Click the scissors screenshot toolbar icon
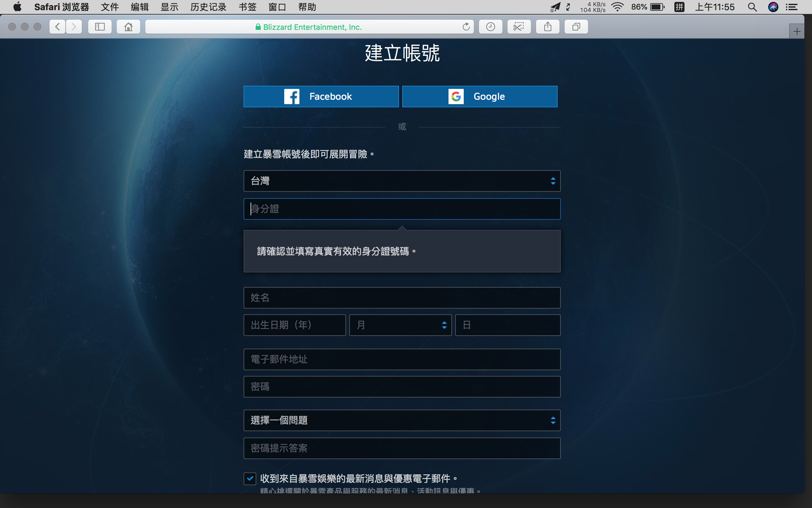812x508 pixels. [x=519, y=27]
